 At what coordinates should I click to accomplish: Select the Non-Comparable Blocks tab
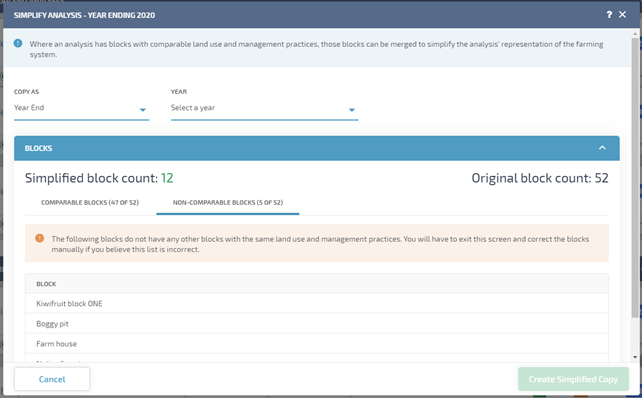click(x=228, y=203)
